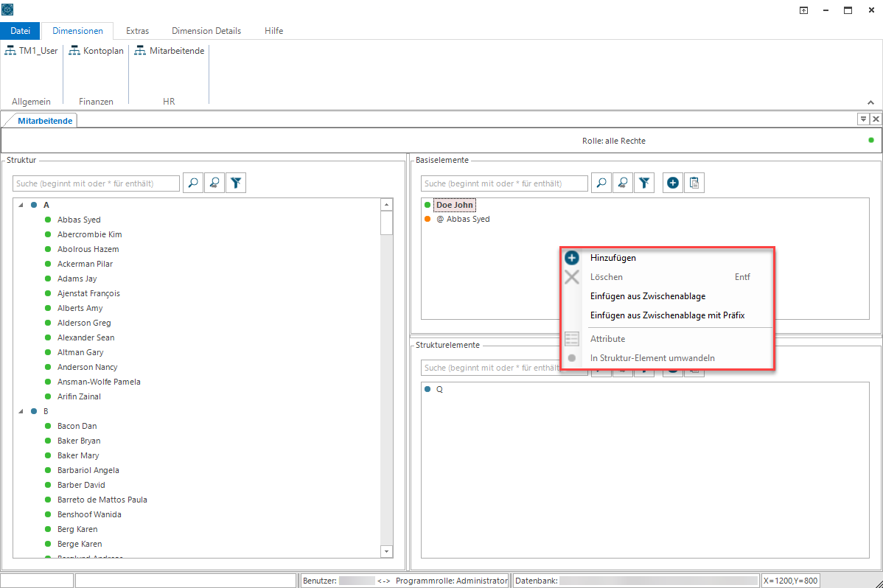Open the TM1_User dimension from the ribbon
883x588 pixels.
point(32,51)
